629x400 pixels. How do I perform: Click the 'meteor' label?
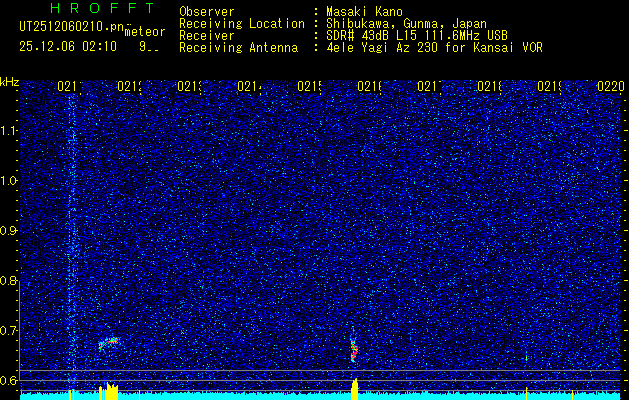[x=145, y=32]
